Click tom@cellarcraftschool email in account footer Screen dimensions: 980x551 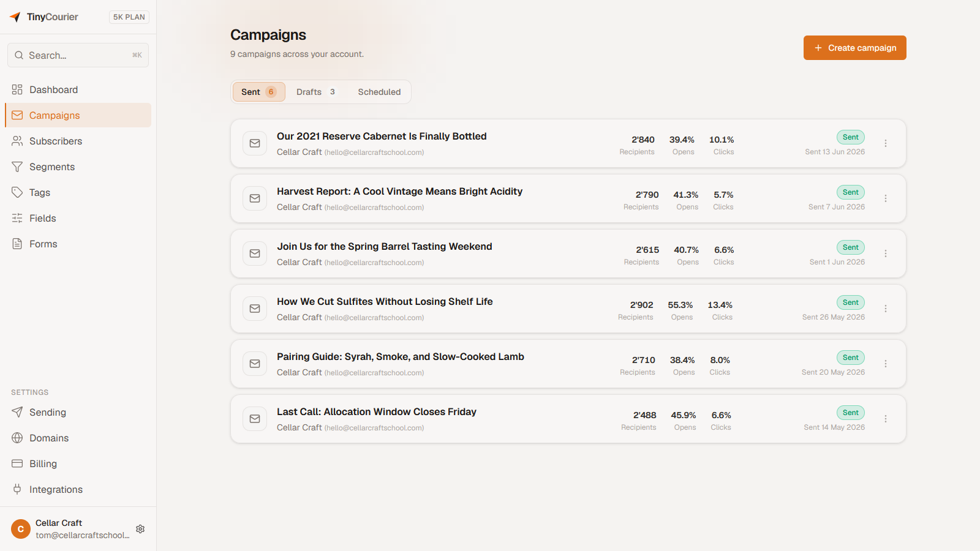83,535
